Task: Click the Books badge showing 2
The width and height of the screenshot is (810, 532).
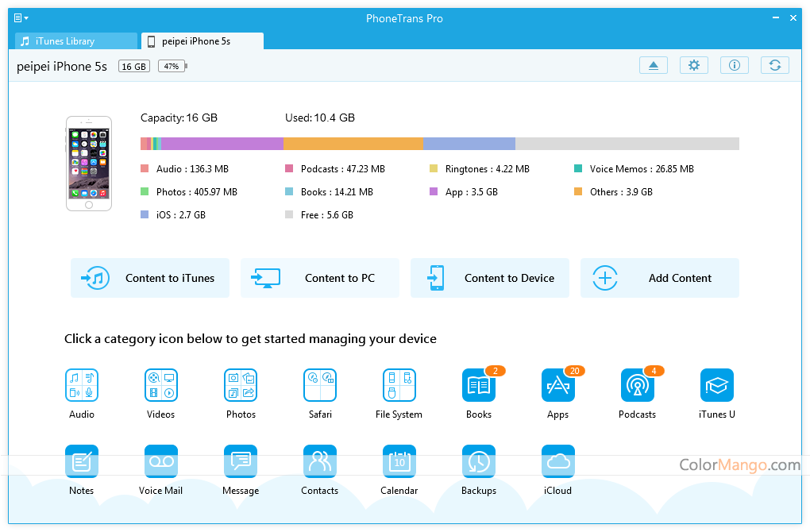Action: click(x=495, y=371)
